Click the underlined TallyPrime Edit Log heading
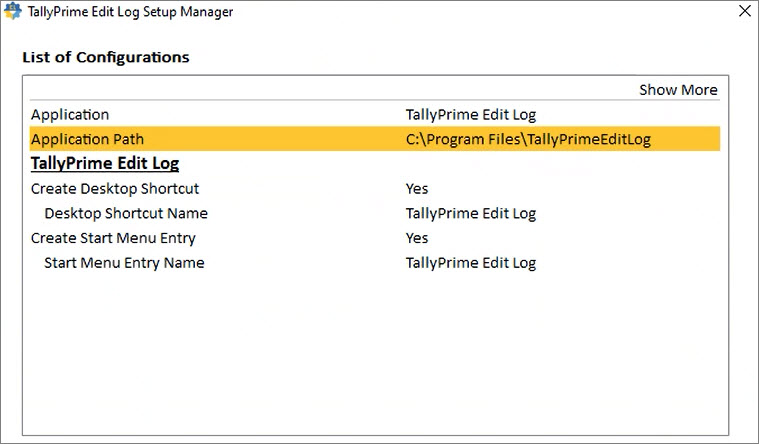 [105, 164]
